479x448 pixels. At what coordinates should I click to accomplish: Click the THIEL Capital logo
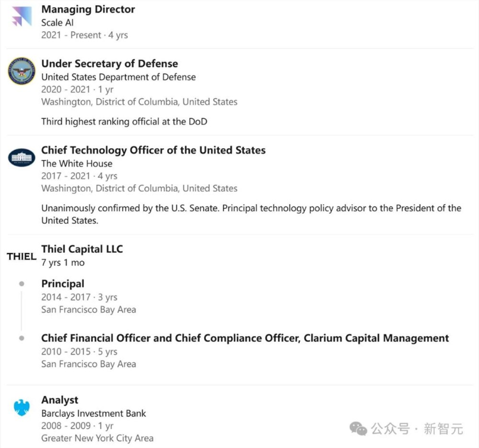[x=21, y=256]
